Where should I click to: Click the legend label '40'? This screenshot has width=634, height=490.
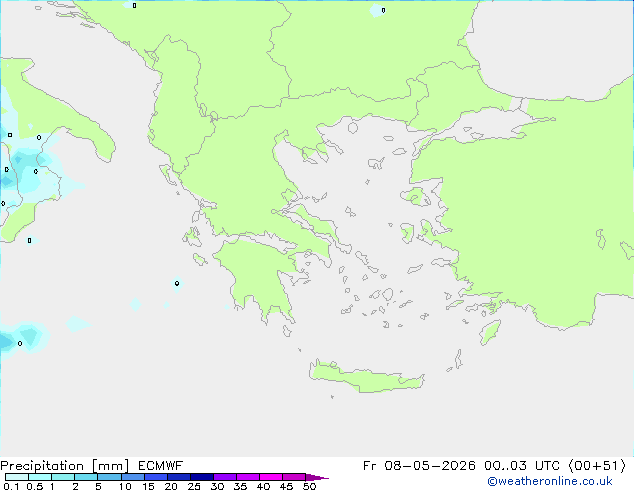[263, 486]
